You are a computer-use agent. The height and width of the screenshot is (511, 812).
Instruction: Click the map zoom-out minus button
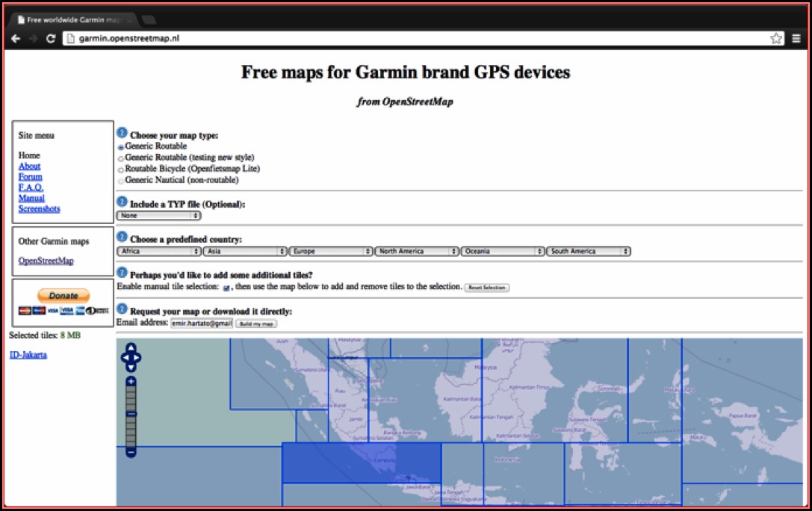131,452
